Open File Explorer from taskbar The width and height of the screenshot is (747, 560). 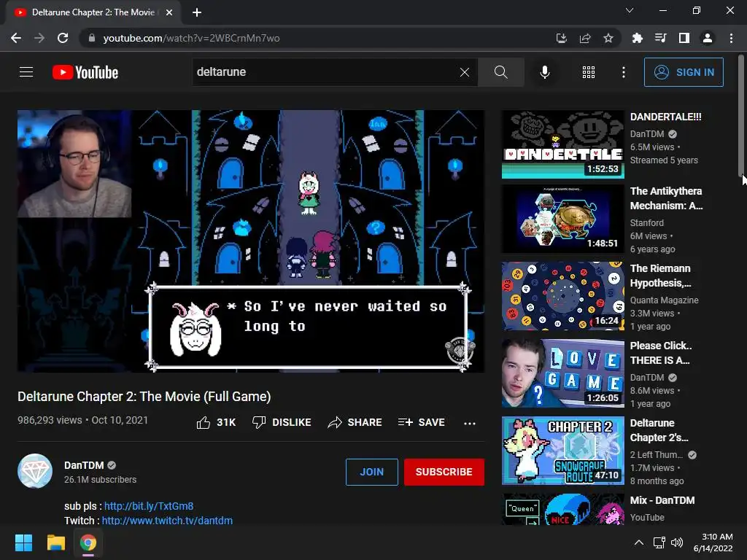click(55, 542)
